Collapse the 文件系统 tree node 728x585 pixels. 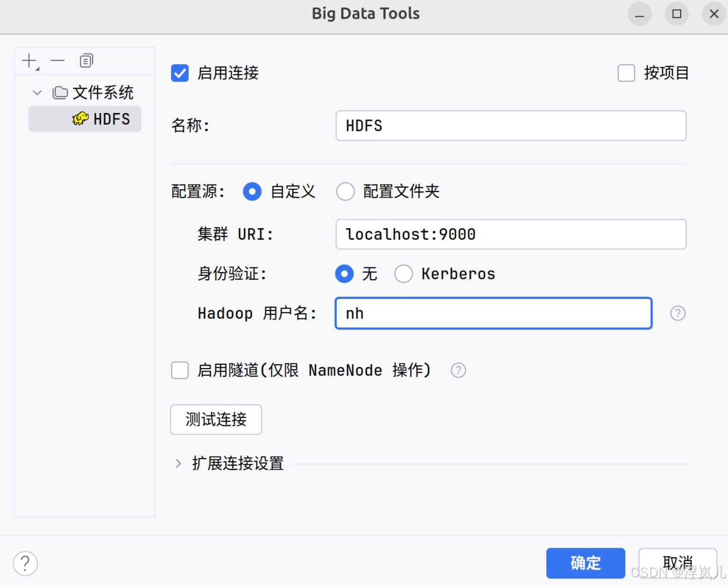pos(37,93)
